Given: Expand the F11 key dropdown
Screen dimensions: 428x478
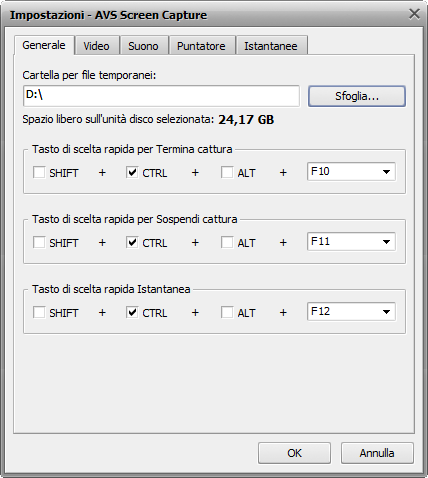Looking at the screenshot, I should pos(351,242).
